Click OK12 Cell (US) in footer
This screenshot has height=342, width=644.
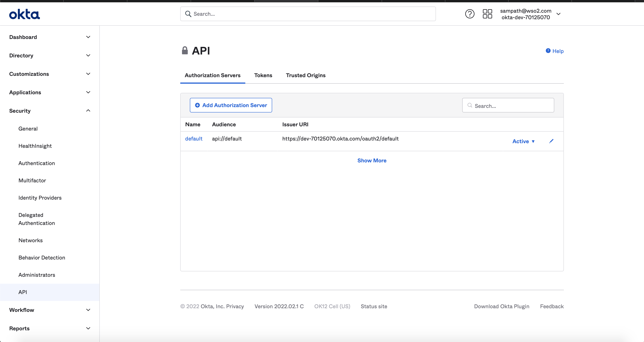pyautogui.click(x=332, y=306)
